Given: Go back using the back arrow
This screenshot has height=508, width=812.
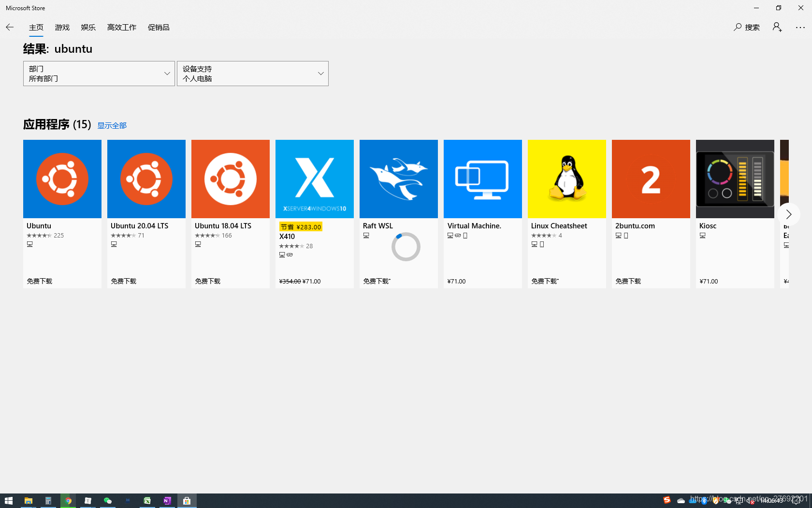Looking at the screenshot, I should coord(10,27).
